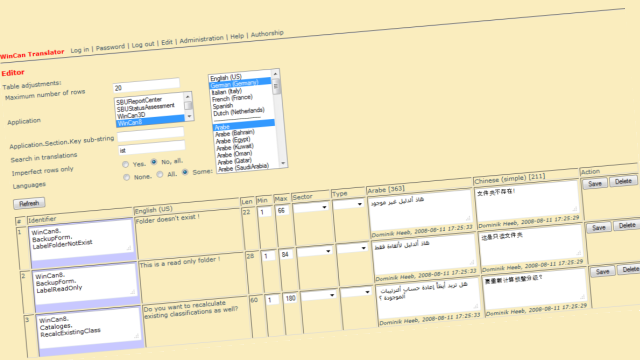Delete the recalculate classifications row

pos(629,269)
